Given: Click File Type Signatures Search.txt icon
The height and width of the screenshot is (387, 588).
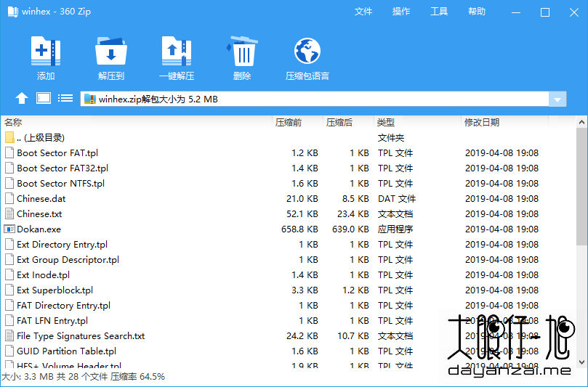Looking at the screenshot, I should [9, 335].
